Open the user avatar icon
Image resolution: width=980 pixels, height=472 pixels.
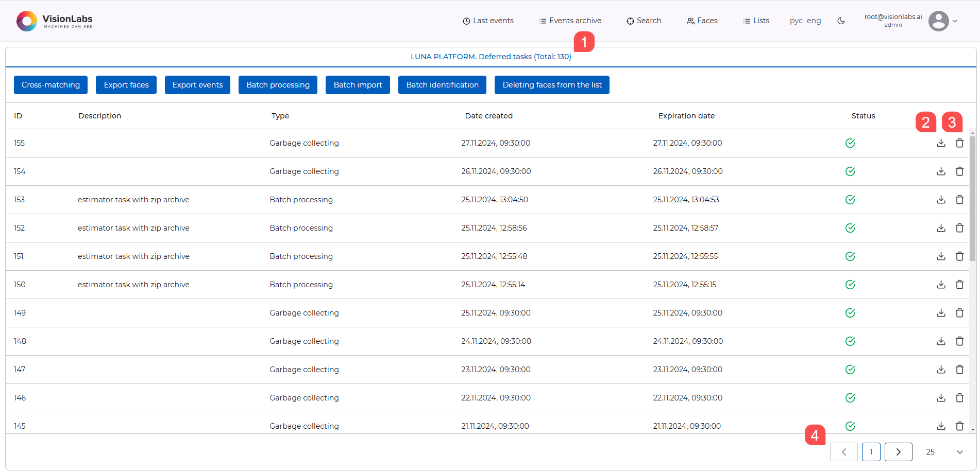(938, 21)
